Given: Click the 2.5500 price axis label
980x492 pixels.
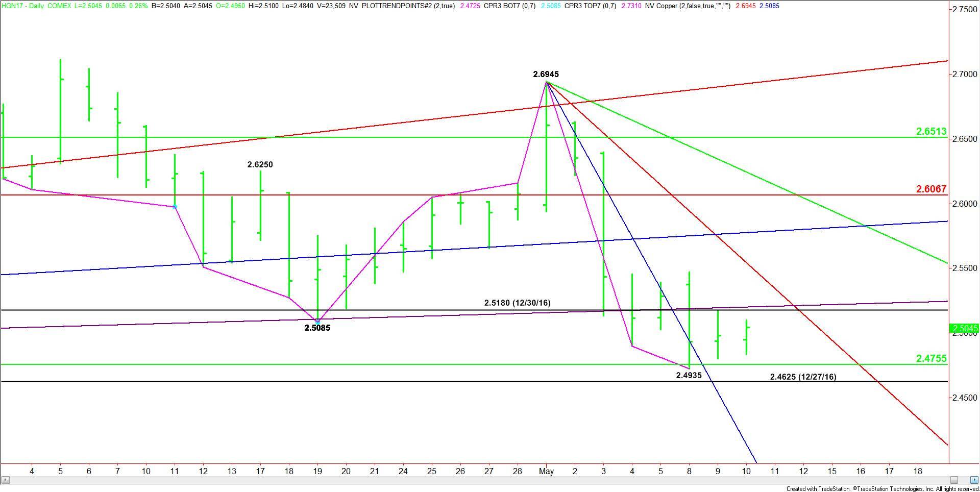Looking at the screenshot, I should (x=965, y=268).
